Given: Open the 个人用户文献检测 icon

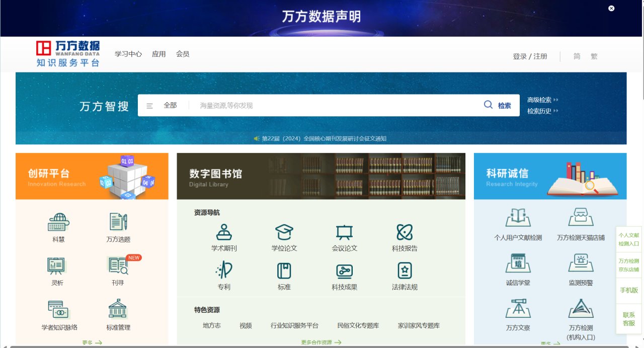Looking at the screenshot, I should point(518,217).
